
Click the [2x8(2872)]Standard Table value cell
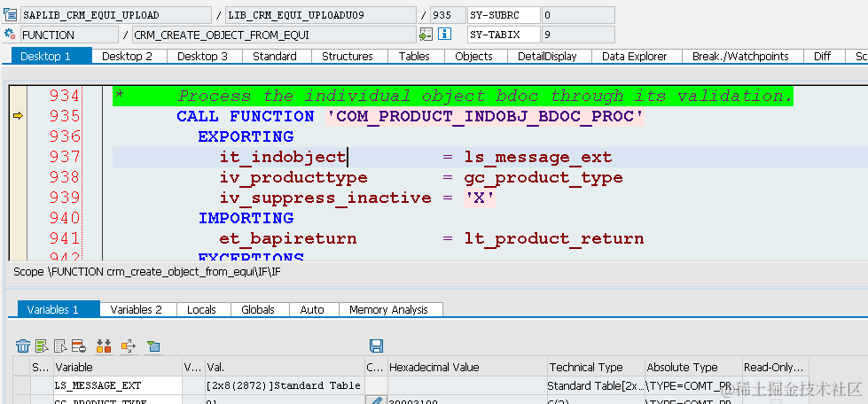click(x=285, y=385)
